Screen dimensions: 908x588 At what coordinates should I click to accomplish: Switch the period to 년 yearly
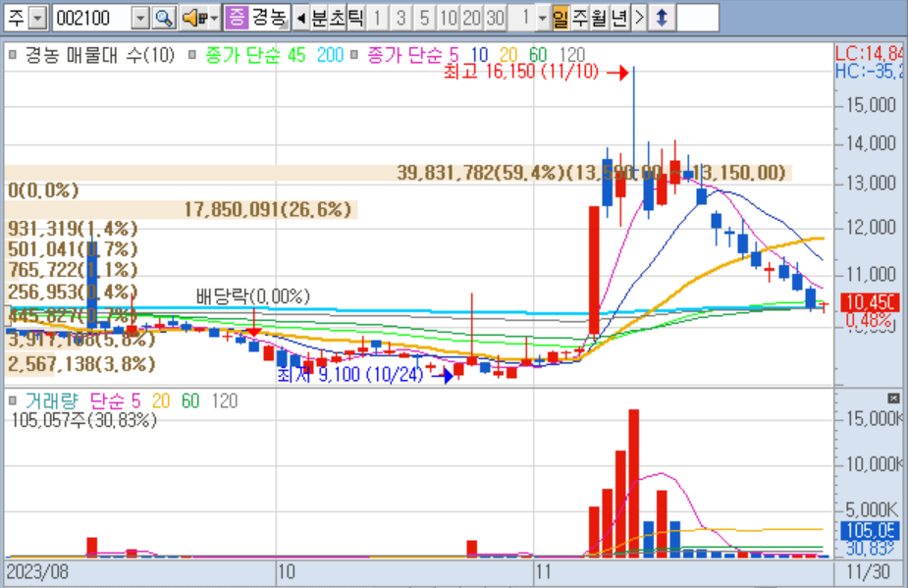pyautogui.click(x=619, y=18)
